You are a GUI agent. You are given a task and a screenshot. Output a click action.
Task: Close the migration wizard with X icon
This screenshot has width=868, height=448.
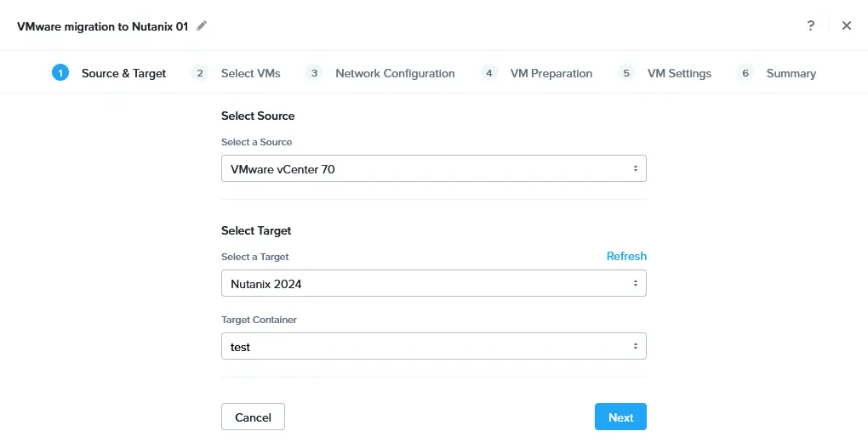point(847,26)
